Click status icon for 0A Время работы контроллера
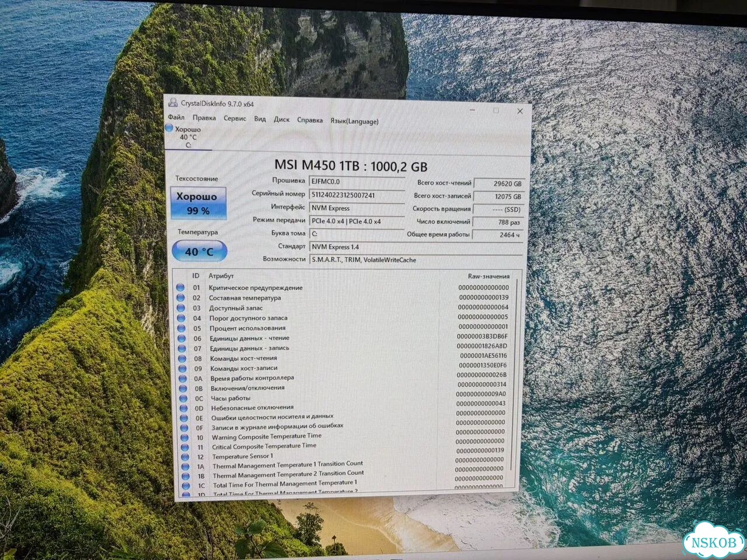The width and height of the screenshot is (747, 560). click(x=182, y=379)
